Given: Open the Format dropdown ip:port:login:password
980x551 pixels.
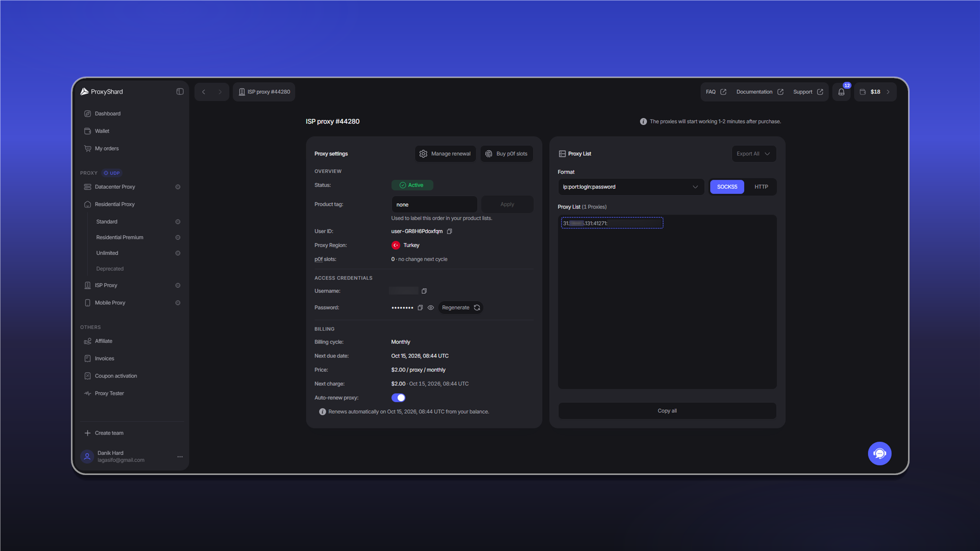Looking at the screenshot, I should [x=630, y=187].
